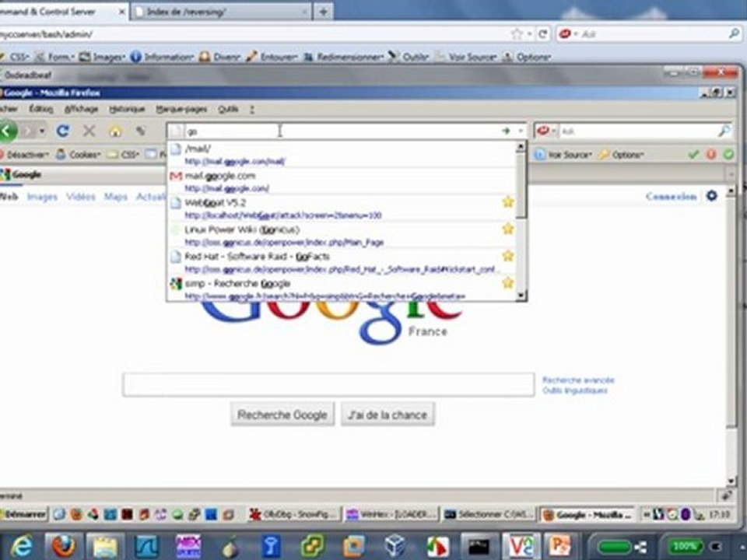Open a new tab with plus button
This screenshot has height=560, width=747.
tap(323, 12)
